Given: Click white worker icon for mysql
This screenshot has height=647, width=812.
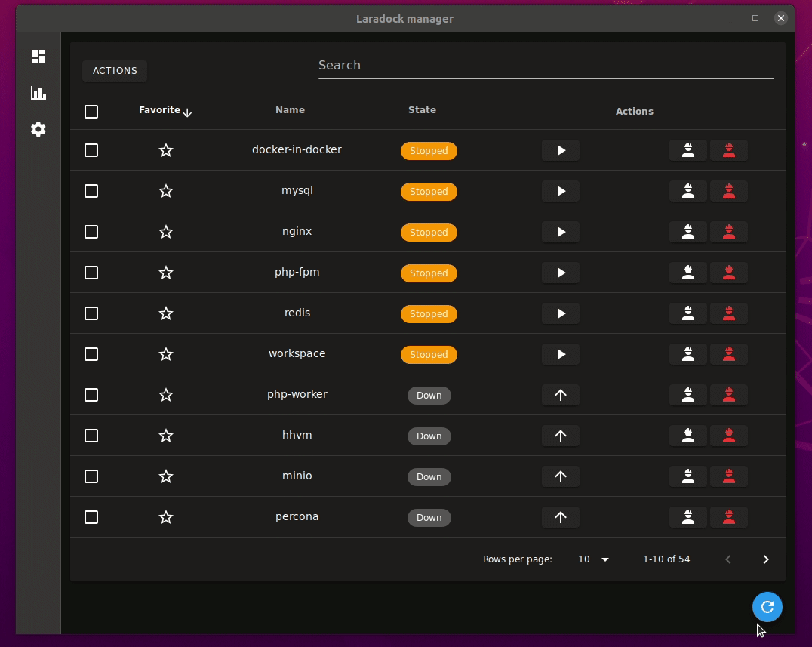Looking at the screenshot, I should coord(688,191).
